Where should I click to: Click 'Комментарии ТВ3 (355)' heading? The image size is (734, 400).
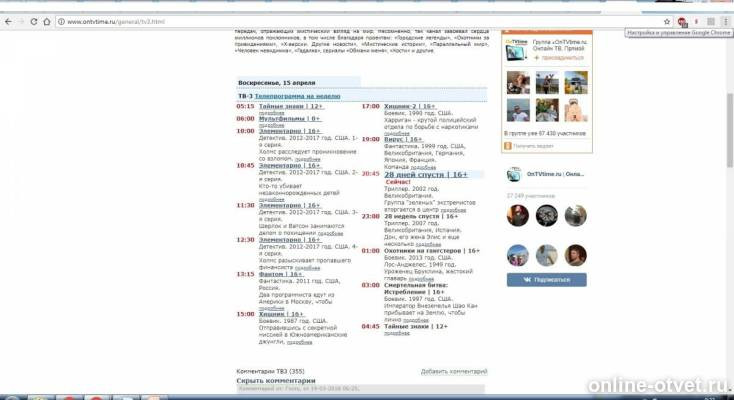click(270, 371)
